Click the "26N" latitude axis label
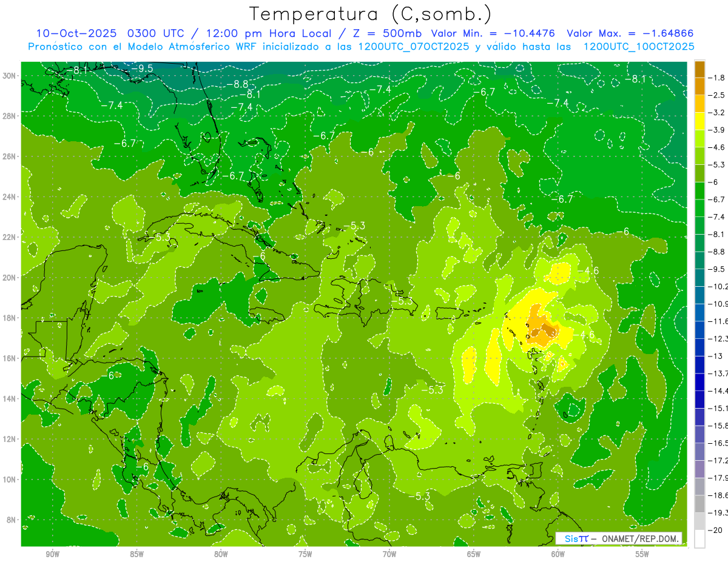The width and height of the screenshot is (728, 562). pyautogui.click(x=8, y=156)
